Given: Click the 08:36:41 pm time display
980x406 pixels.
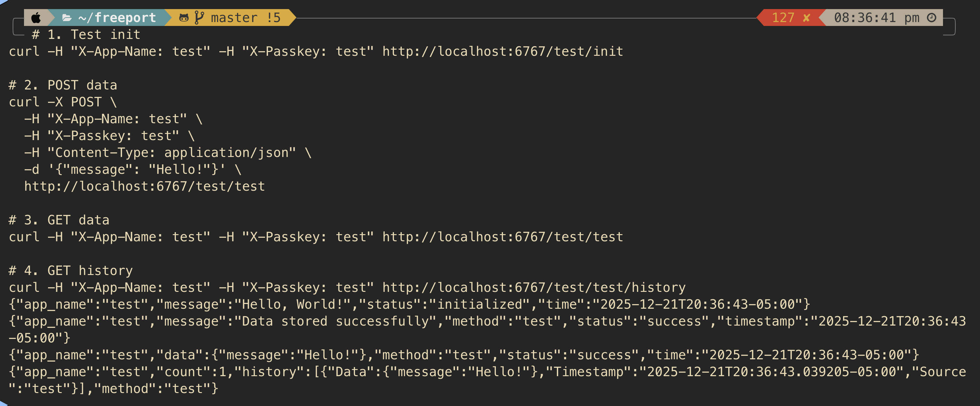Looking at the screenshot, I should coord(876,18).
